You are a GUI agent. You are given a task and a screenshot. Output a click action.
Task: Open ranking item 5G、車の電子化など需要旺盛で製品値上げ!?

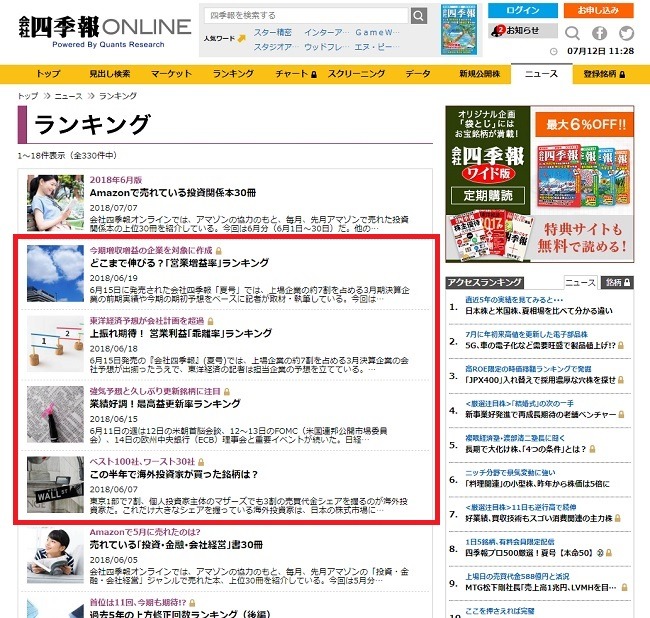[x=540, y=345]
